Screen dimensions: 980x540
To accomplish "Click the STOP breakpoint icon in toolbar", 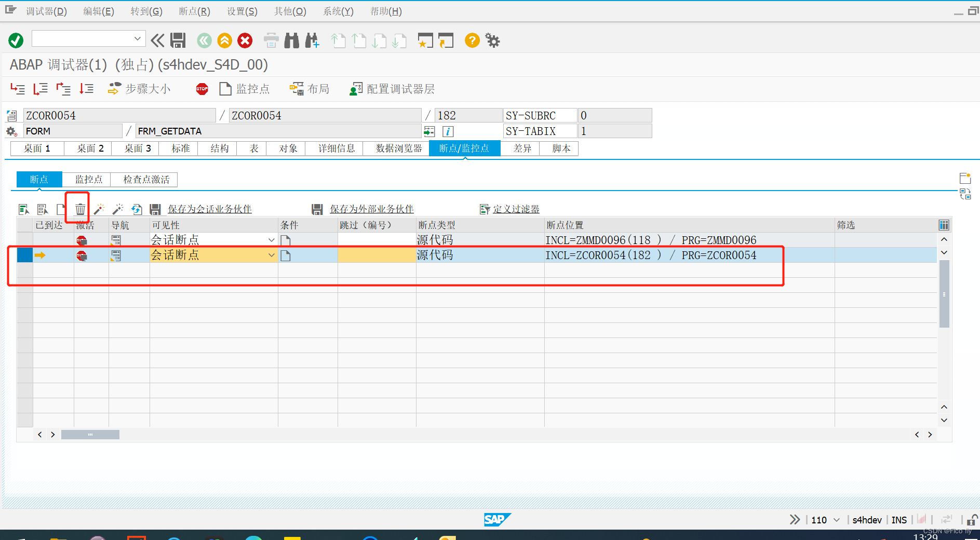I will [x=202, y=89].
